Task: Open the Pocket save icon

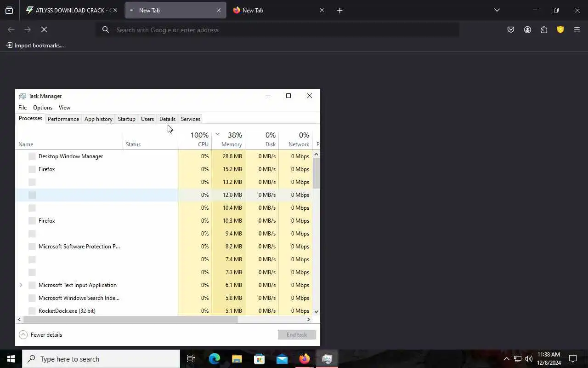Action: [511, 29]
